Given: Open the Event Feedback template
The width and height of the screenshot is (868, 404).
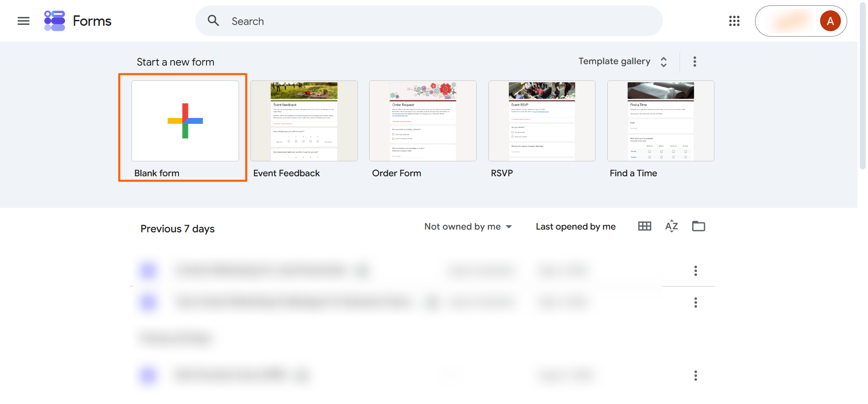Looking at the screenshot, I should (304, 121).
